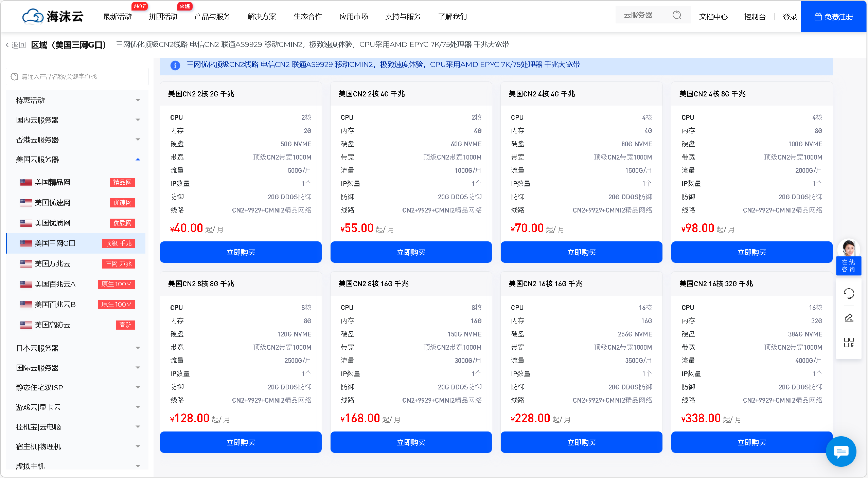This screenshot has height=478, width=868.
Task: Click the 精品网 red tag
Action: [x=122, y=182]
